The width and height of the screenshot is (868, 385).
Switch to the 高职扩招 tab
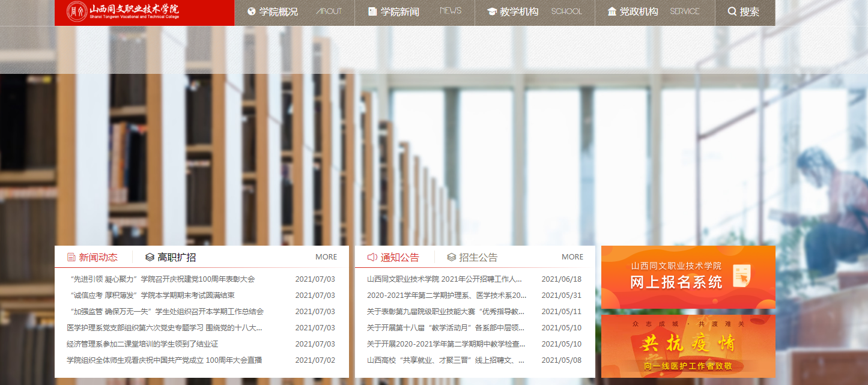pyautogui.click(x=177, y=257)
